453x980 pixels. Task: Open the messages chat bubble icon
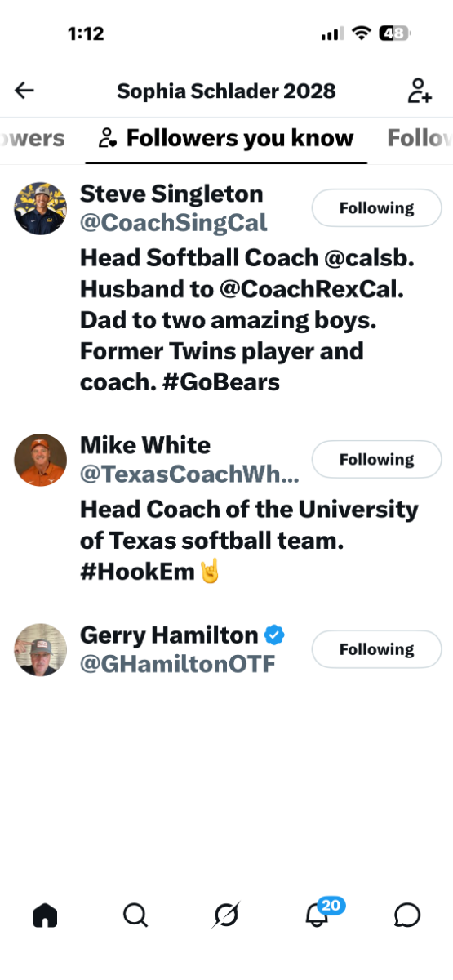click(407, 915)
